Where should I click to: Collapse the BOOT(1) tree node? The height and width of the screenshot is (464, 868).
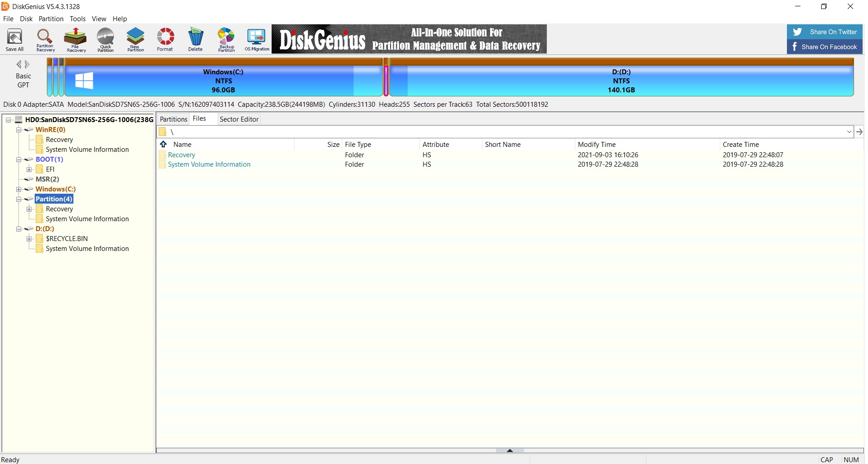[x=19, y=159]
